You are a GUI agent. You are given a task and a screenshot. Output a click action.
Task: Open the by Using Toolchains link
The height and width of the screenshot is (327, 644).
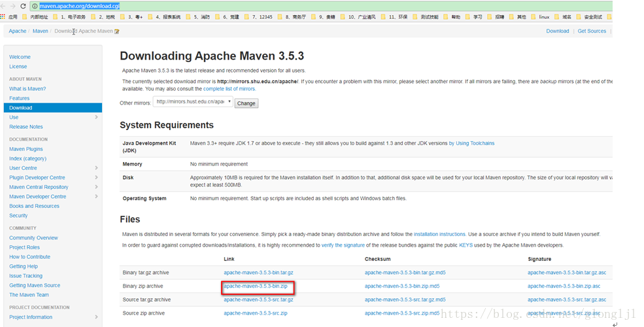pos(471,143)
